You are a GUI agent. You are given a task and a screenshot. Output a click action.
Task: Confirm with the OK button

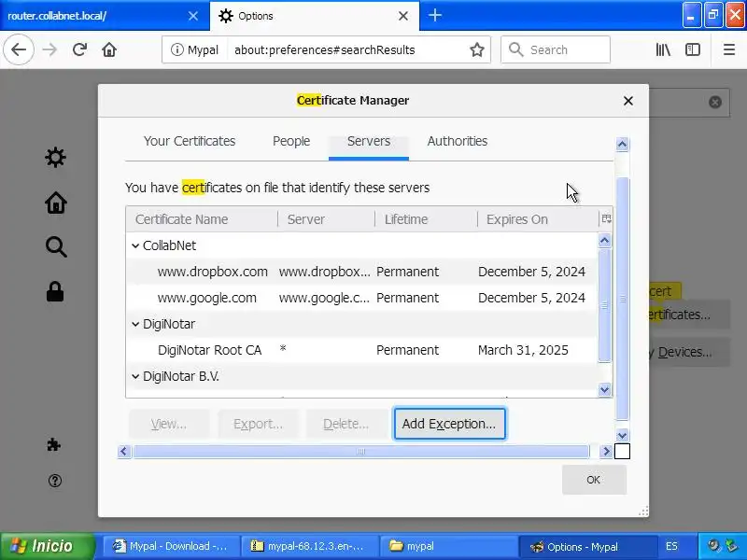pos(594,480)
